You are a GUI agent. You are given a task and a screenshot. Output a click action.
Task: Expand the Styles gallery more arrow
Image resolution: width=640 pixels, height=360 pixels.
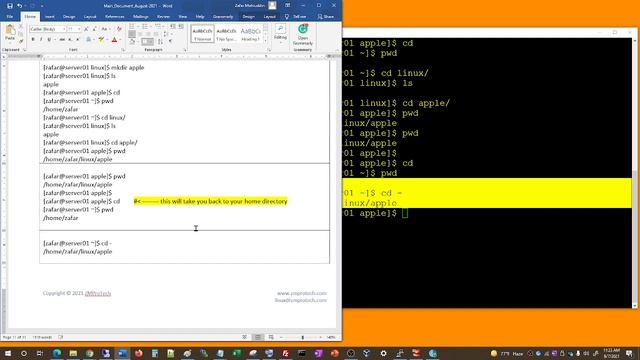click(x=265, y=40)
